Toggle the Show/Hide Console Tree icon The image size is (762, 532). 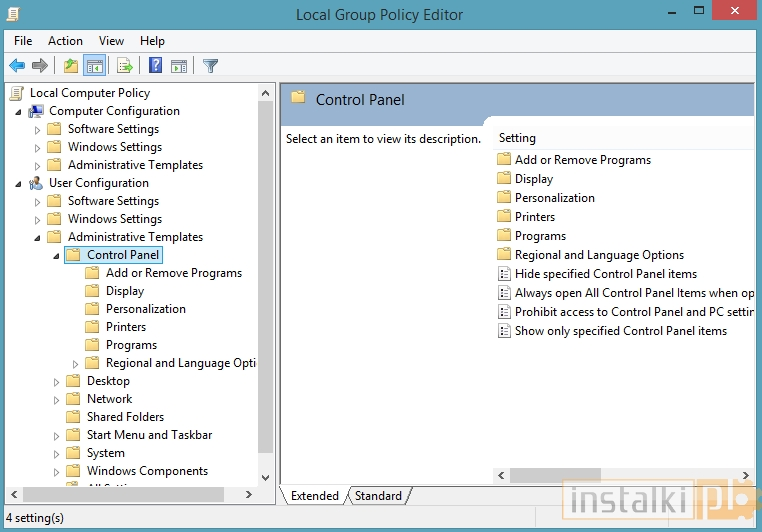coord(95,65)
